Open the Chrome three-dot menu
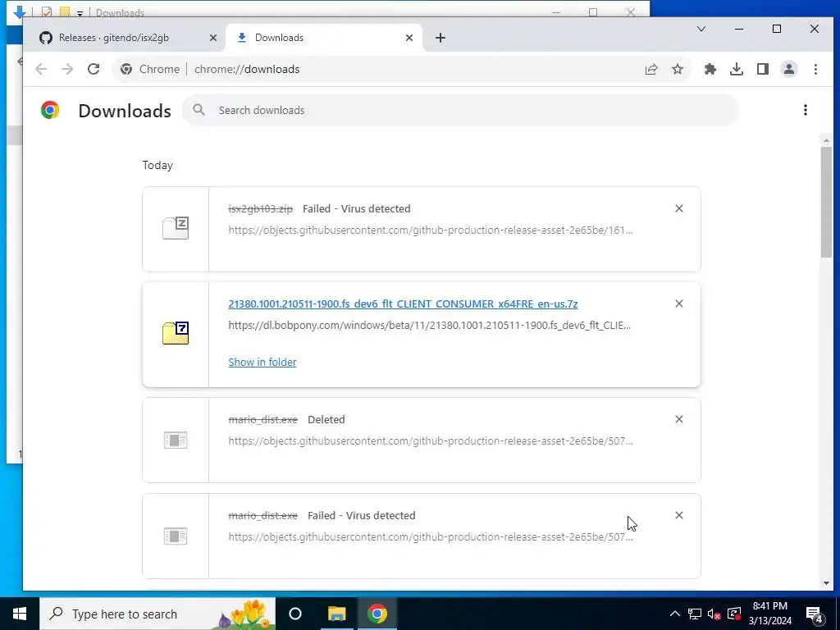The height and width of the screenshot is (630, 840). pos(815,69)
